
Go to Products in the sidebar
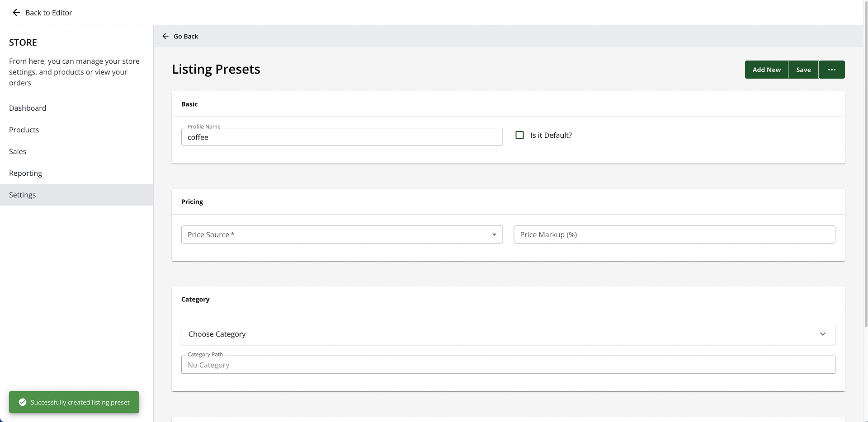coord(24,130)
